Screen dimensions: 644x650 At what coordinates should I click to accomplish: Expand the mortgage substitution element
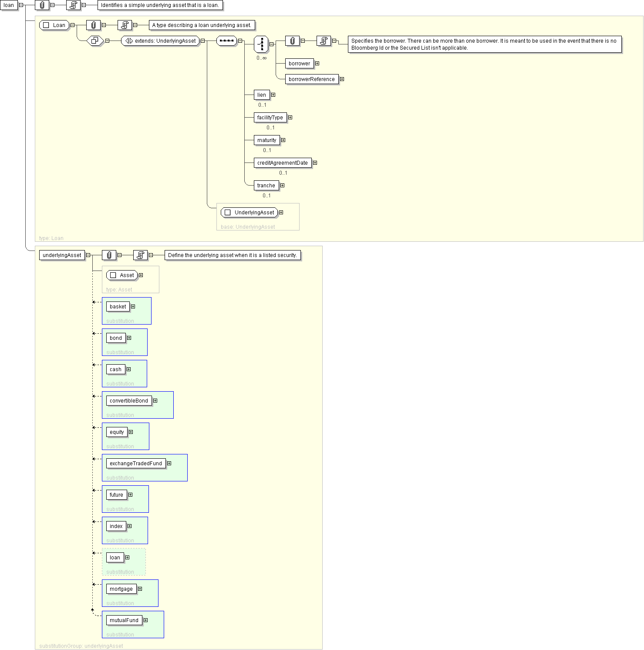tap(140, 589)
